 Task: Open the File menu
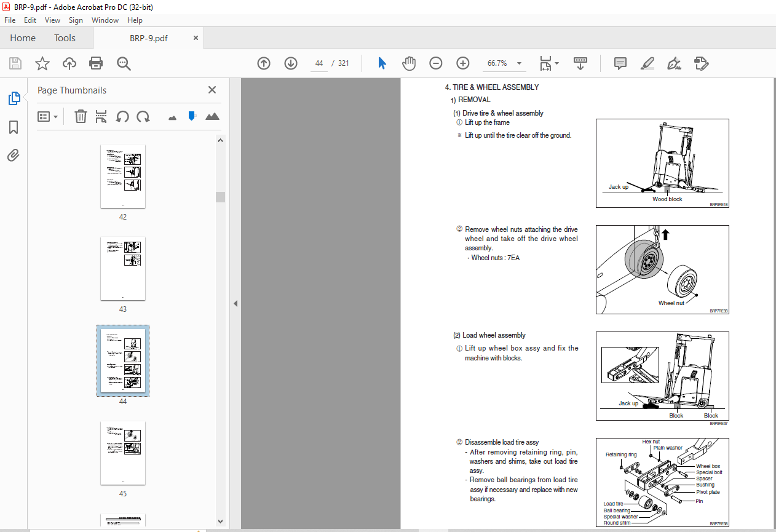click(10, 20)
